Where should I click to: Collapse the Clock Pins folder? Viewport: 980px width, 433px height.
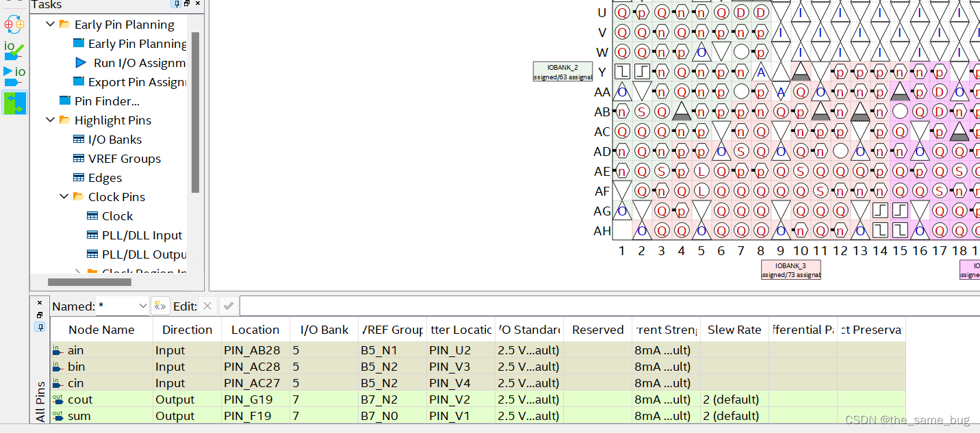coord(64,196)
